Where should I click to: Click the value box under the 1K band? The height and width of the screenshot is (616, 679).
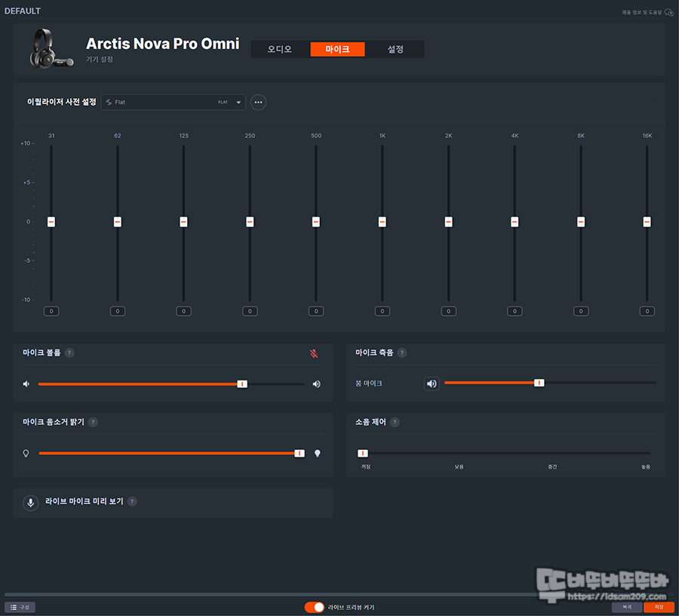click(x=383, y=311)
